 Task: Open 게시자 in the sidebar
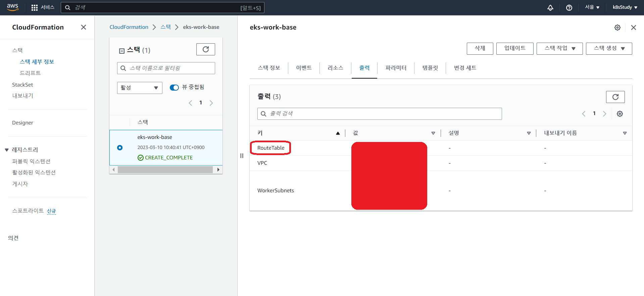tap(20, 184)
